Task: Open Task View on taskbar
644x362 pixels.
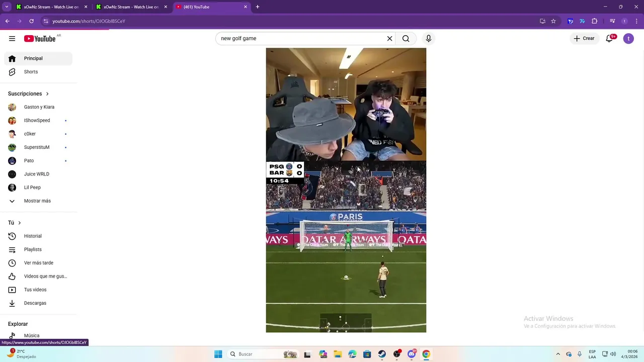Action: [x=307, y=354]
